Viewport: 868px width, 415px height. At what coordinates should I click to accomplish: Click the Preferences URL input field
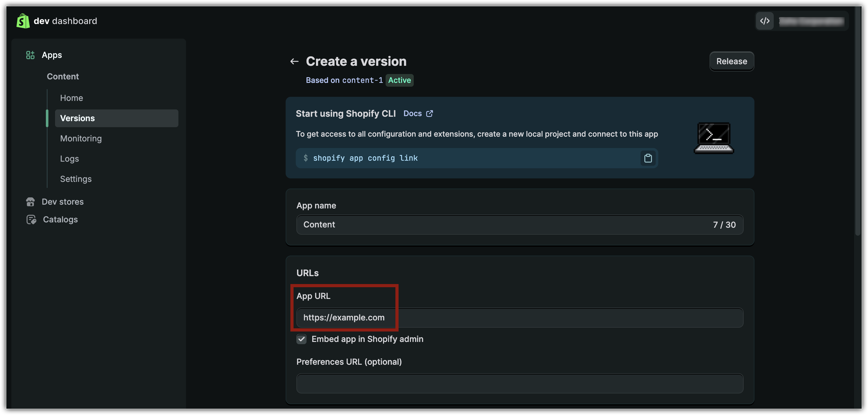tap(520, 383)
